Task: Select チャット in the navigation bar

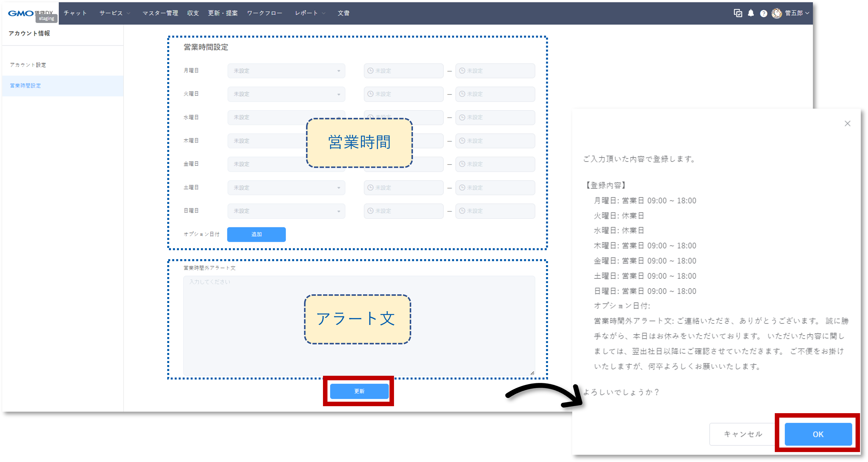Action: [75, 13]
